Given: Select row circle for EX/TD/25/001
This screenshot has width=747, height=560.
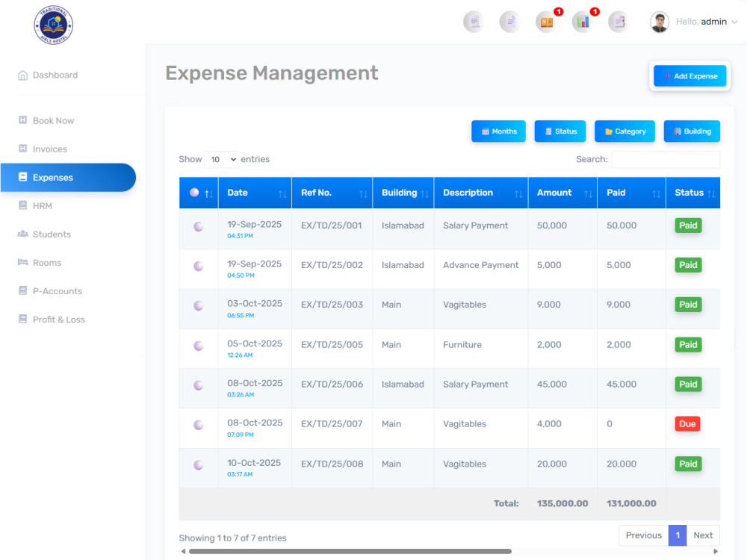Looking at the screenshot, I should (x=198, y=227).
